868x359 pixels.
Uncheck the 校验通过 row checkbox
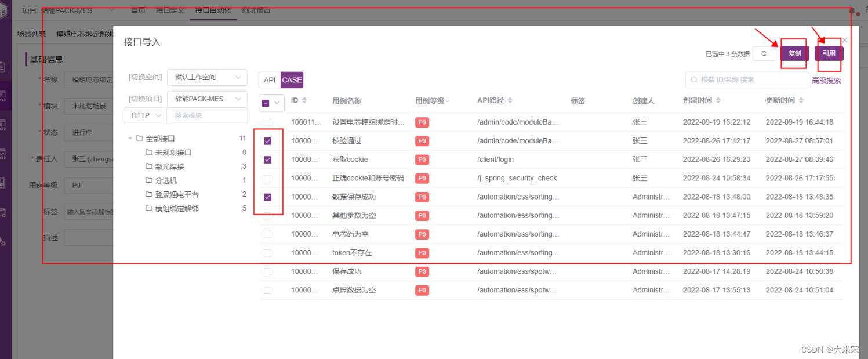point(267,141)
